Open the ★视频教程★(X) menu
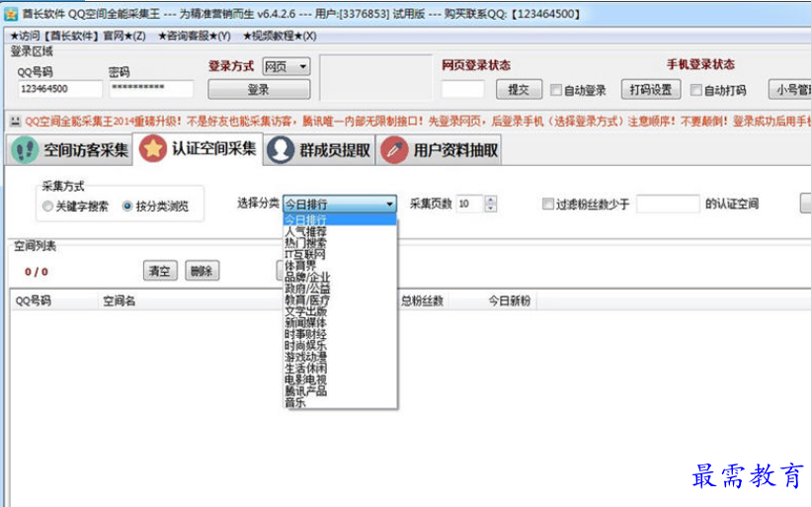Screen dimensions: 812x507 pos(280,36)
